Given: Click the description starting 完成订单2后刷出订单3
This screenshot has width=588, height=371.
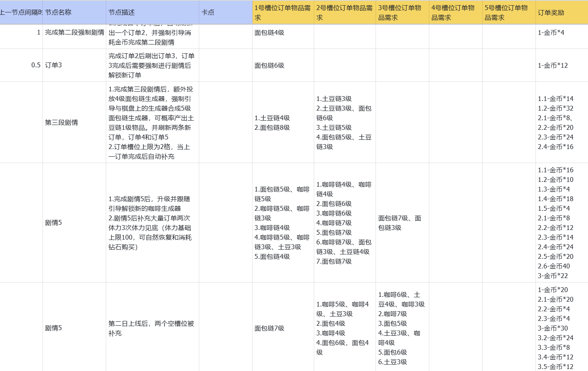Looking at the screenshot, I should click(x=152, y=65).
